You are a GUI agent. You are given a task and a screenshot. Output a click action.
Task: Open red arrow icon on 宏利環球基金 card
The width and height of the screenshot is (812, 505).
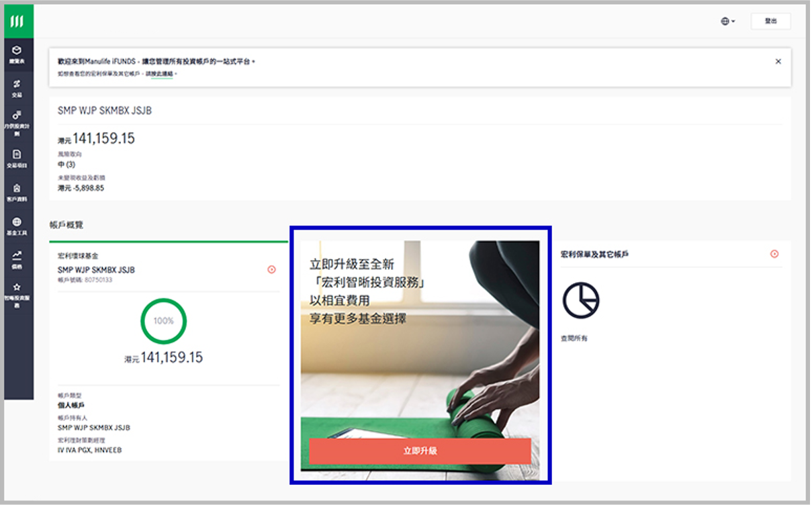pos(271,269)
